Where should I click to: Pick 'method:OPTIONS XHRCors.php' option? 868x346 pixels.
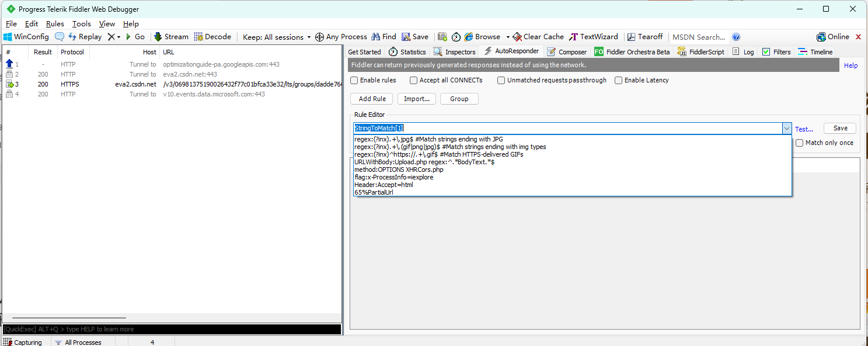tap(572, 169)
